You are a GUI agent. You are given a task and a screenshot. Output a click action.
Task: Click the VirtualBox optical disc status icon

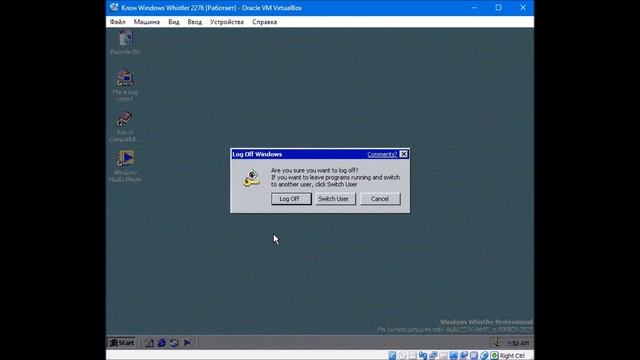click(x=402, y=356)
